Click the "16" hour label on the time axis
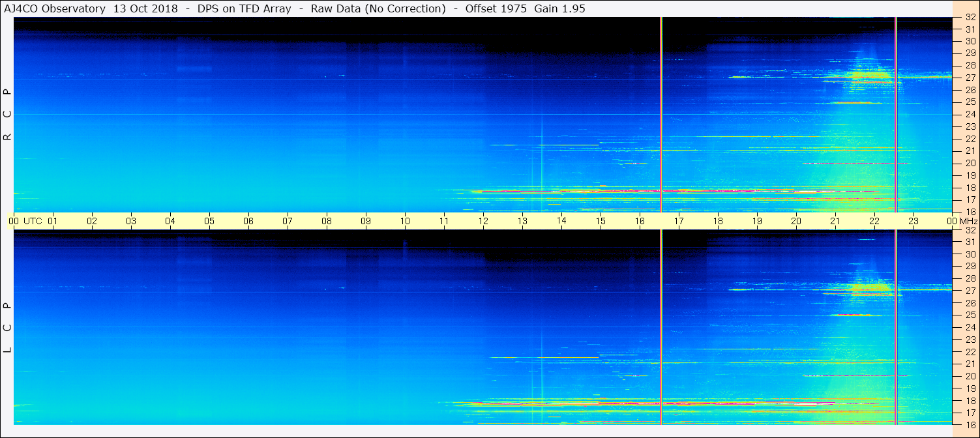 (640, 221)
